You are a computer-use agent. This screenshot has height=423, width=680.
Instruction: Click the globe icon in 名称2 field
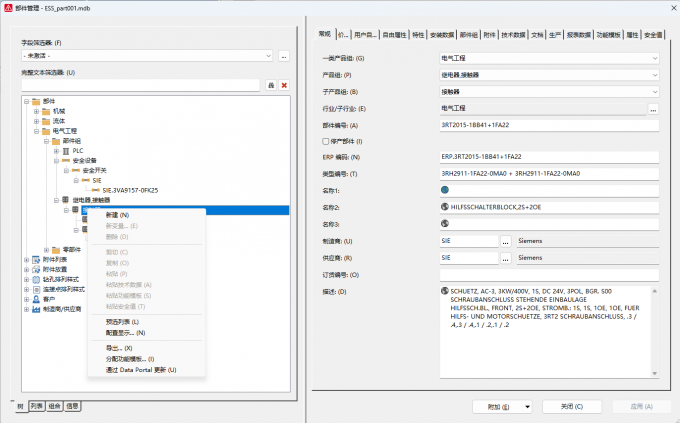coord(445,207)
